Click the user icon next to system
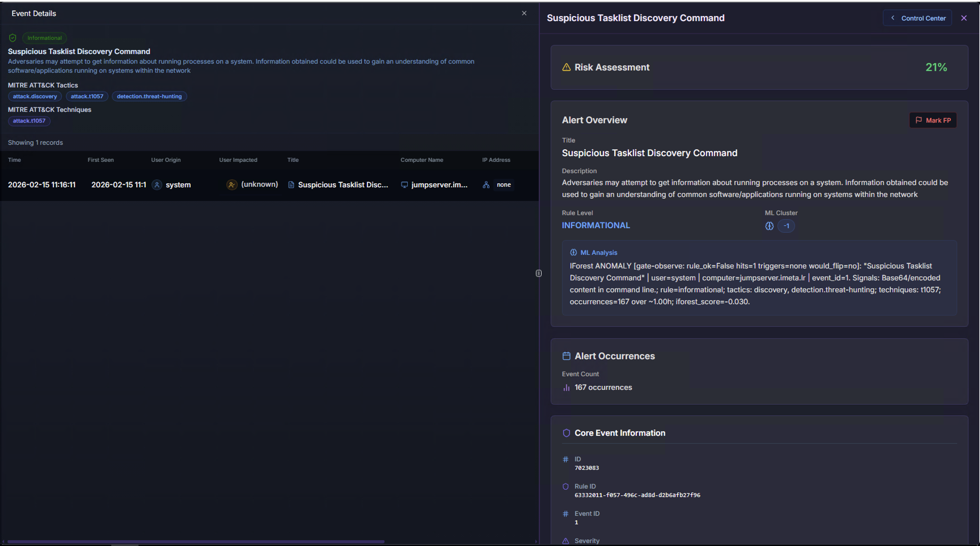Viewport: 980px width, 546px height. pyautogui.click(x=157, y=185)
